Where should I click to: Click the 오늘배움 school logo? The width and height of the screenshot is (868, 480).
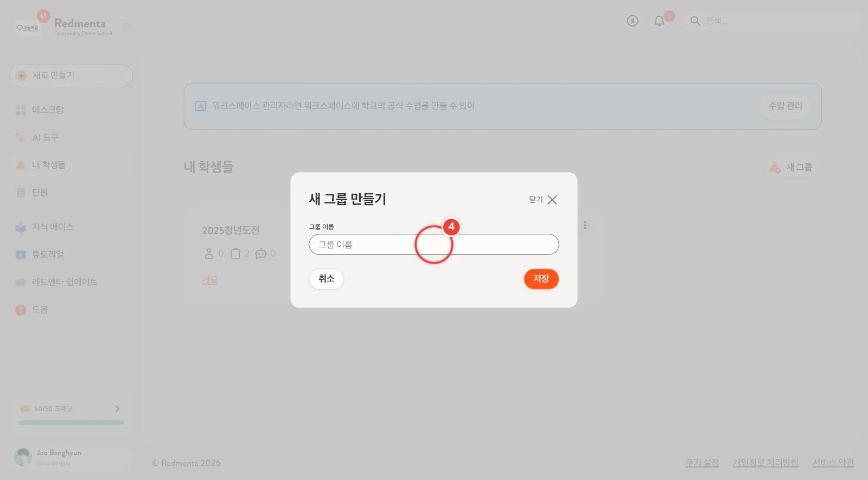point(28,28)
